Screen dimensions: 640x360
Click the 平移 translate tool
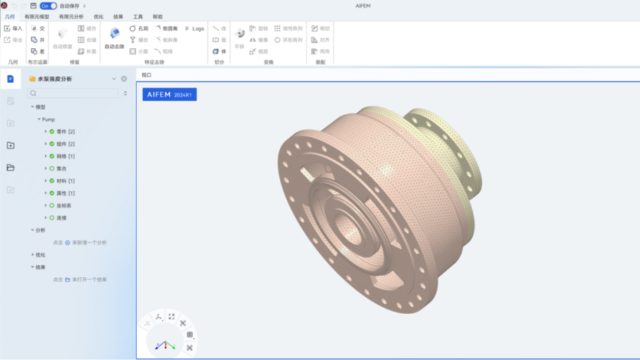coord(240,38)
